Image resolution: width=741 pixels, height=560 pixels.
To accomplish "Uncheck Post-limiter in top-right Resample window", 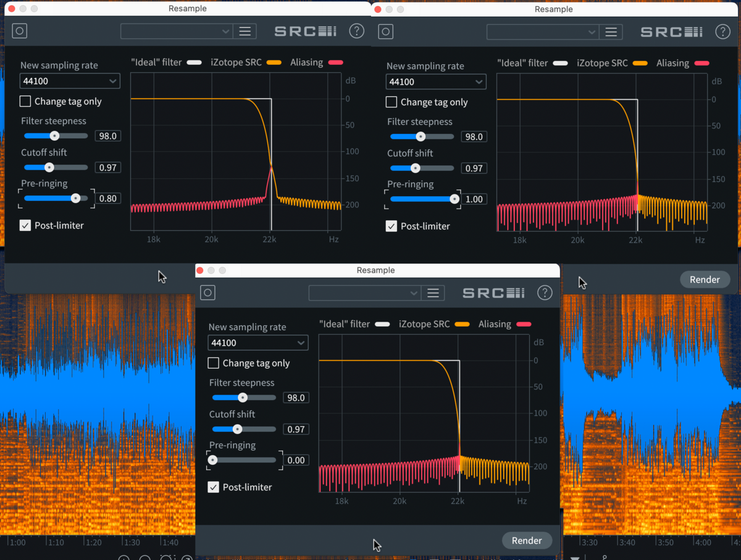I will [391, 226].
